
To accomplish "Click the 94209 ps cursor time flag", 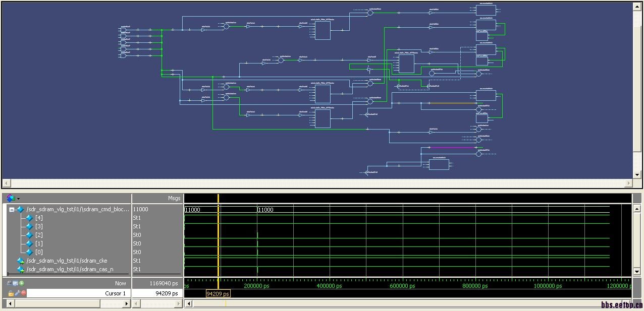I will click(x=218, y=293).
